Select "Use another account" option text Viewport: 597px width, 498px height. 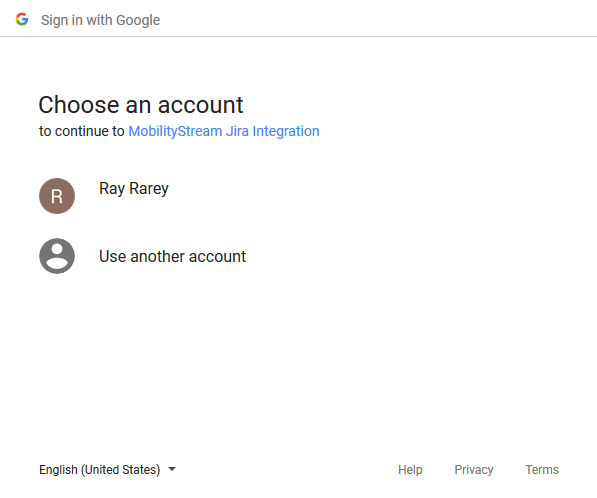[172, 256]
